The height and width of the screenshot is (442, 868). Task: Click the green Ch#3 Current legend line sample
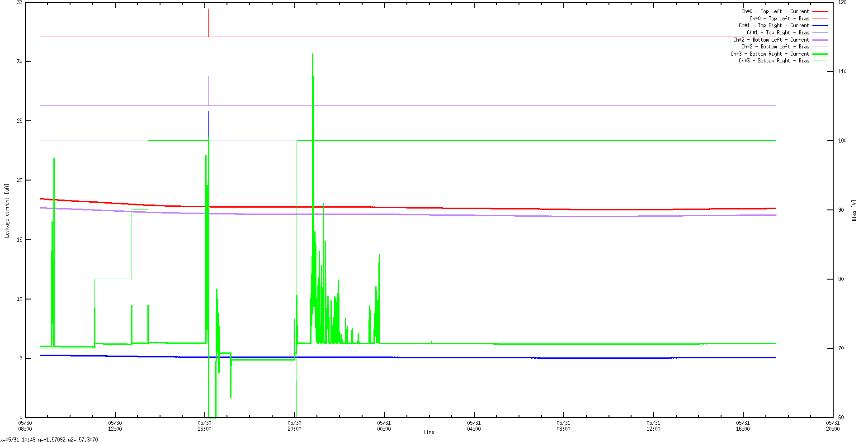pyautogui.click(x=820, y=54)
